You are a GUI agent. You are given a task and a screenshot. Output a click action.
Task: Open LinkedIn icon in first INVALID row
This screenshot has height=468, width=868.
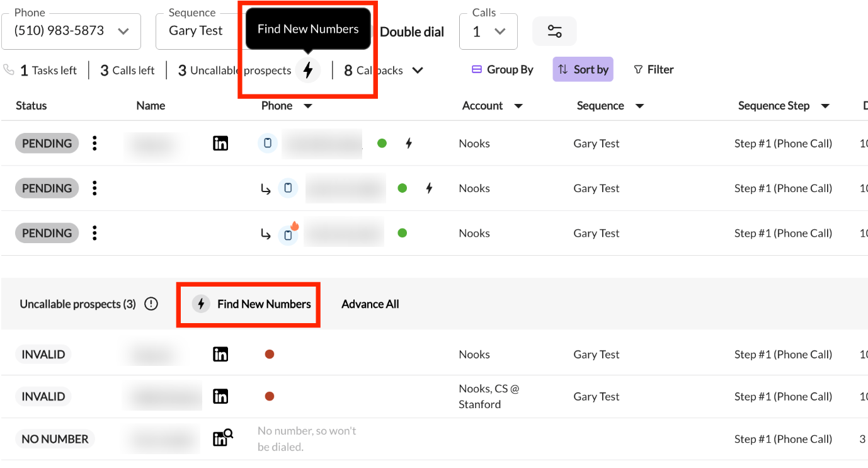click(x=220, y=354)
